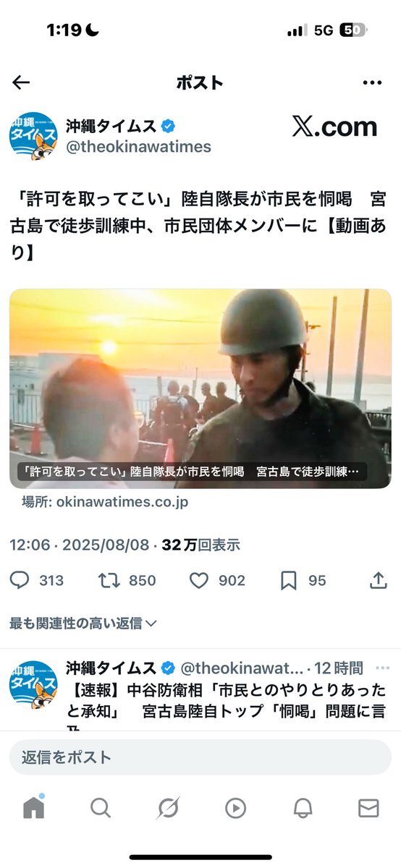This screenshot has height=868, width=401.
Task: Tap the repost icon with 850
Action: click(x=108, y=580)
